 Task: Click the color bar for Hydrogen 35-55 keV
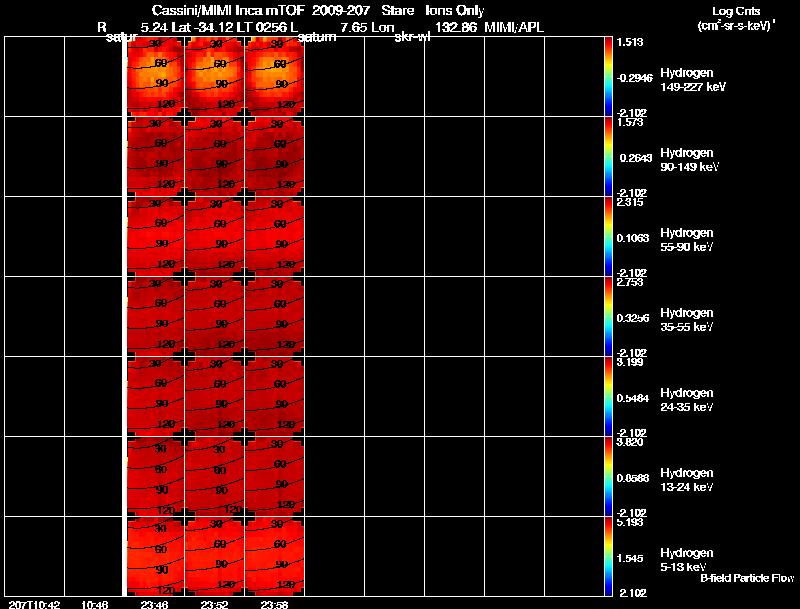click(x=608, y=317)
